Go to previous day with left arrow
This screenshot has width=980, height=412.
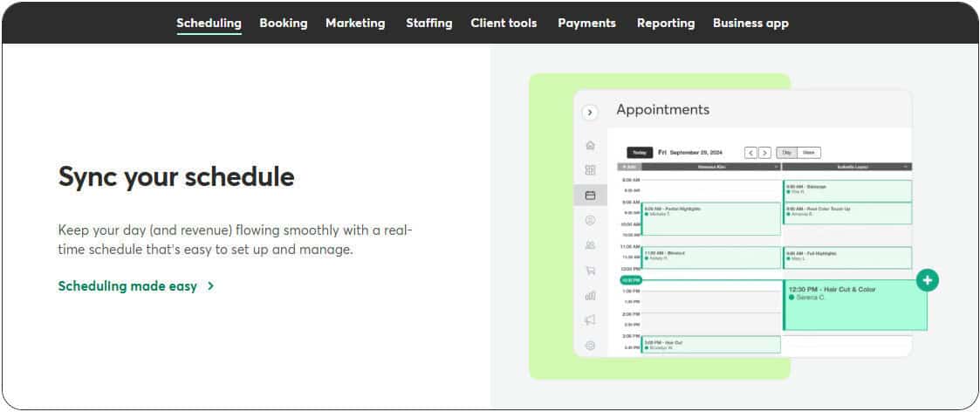[x=750, y=153]
